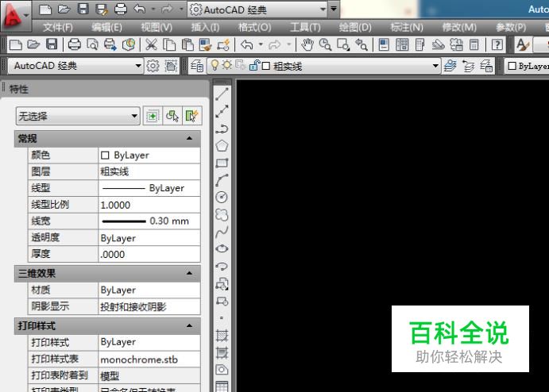Click the 线型比例 value 1.0000

tap(149, 205)
